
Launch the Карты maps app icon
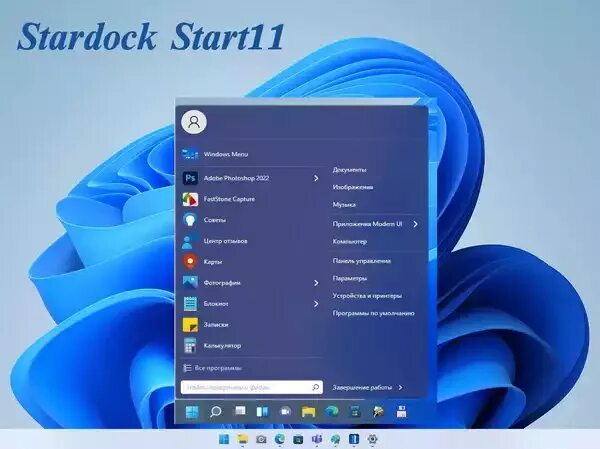(x=190, y=262)
